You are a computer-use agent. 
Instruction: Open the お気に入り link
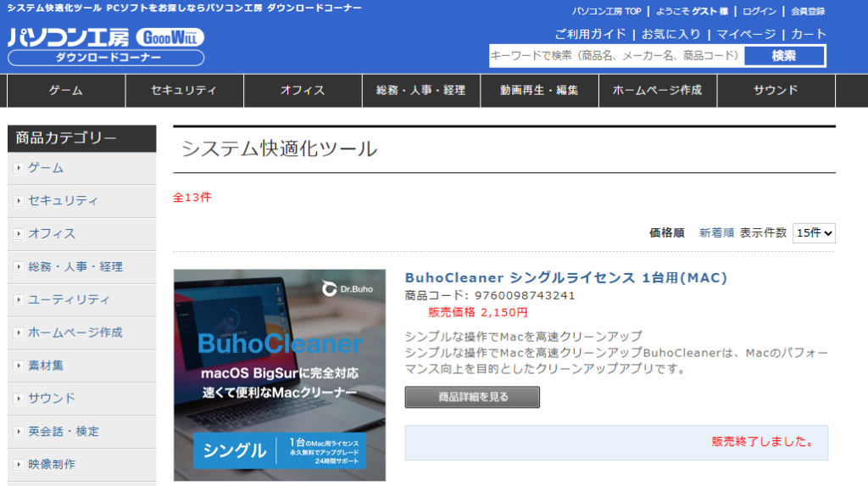point(671,35)
